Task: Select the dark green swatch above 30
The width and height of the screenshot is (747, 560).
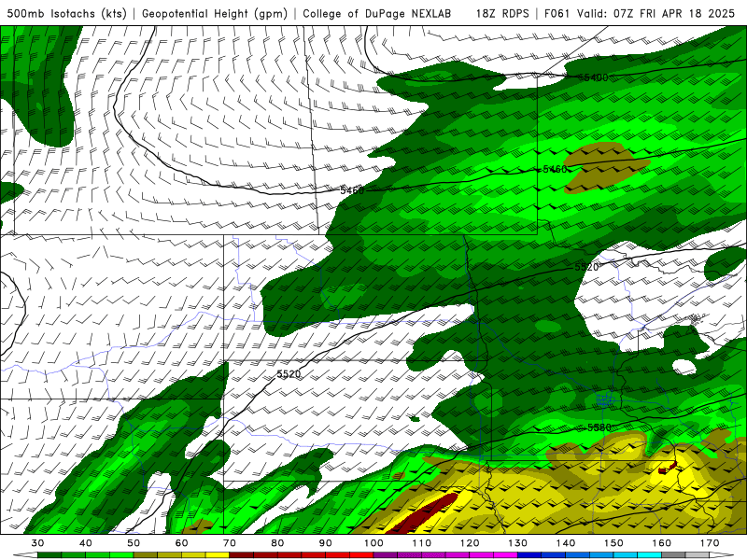Action: [x=49, y=555]
